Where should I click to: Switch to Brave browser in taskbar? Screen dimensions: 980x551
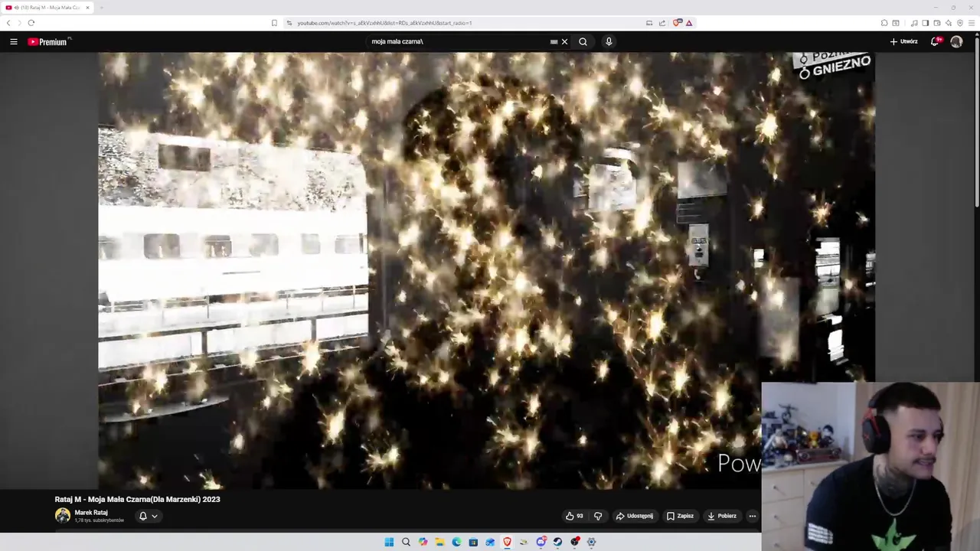click(507, 542)
